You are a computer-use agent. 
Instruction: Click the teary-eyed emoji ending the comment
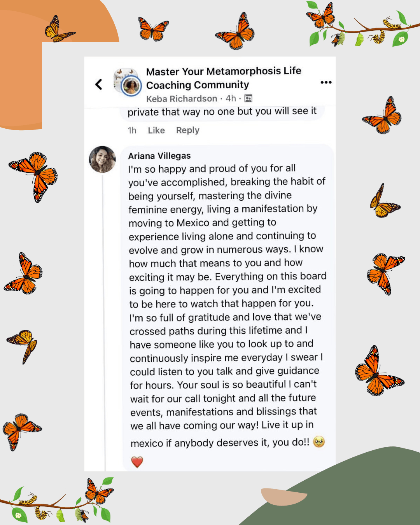click(319, 442)
